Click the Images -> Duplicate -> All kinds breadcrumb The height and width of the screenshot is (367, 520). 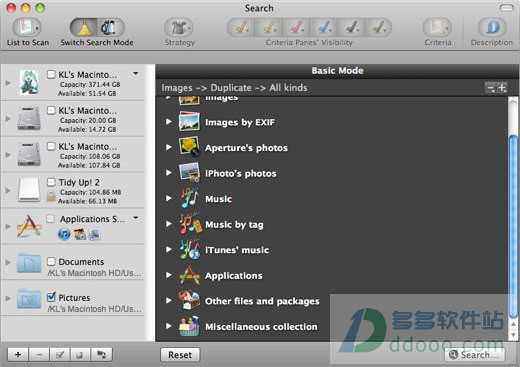[x=234, y=88]
